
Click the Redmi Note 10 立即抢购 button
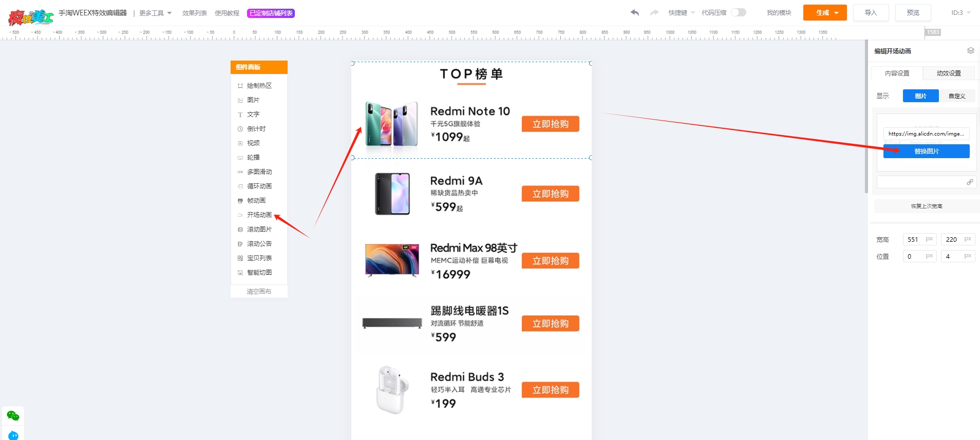[551, 124]
